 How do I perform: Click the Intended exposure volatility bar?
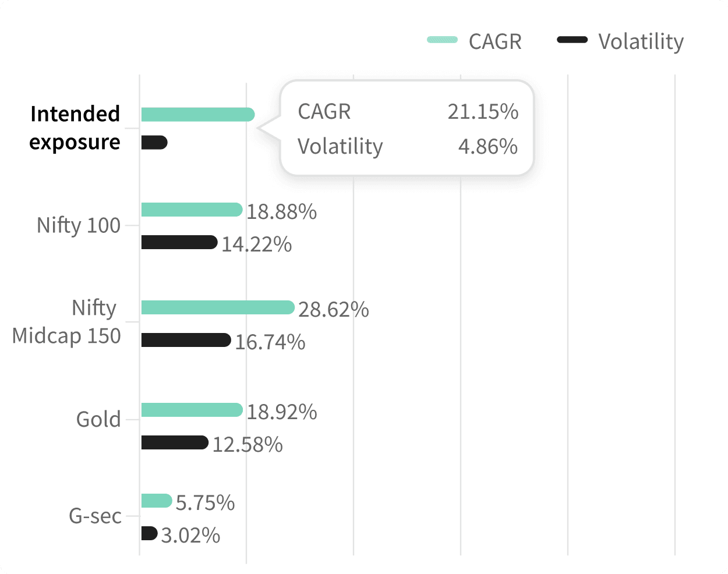click(154, 143)
